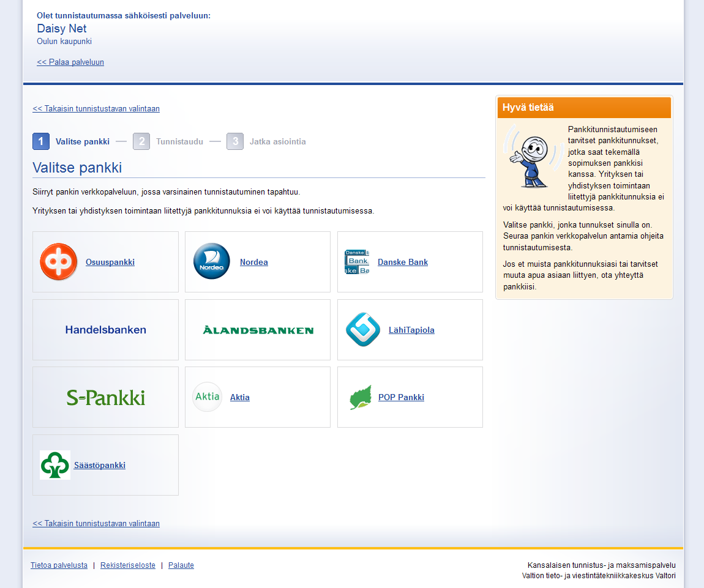The width and height of the screenshot is (704, 588).
Task: Click the 'Siirryt pankin verkkopalveluun' sentence
Action: [x=166, y=192]
